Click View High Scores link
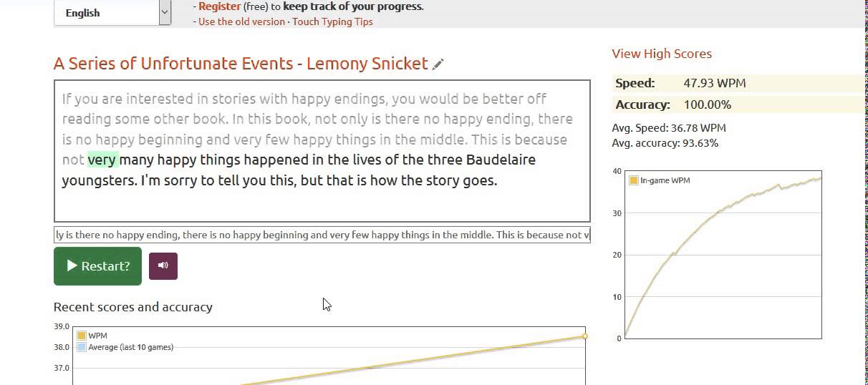 (661, 54)
